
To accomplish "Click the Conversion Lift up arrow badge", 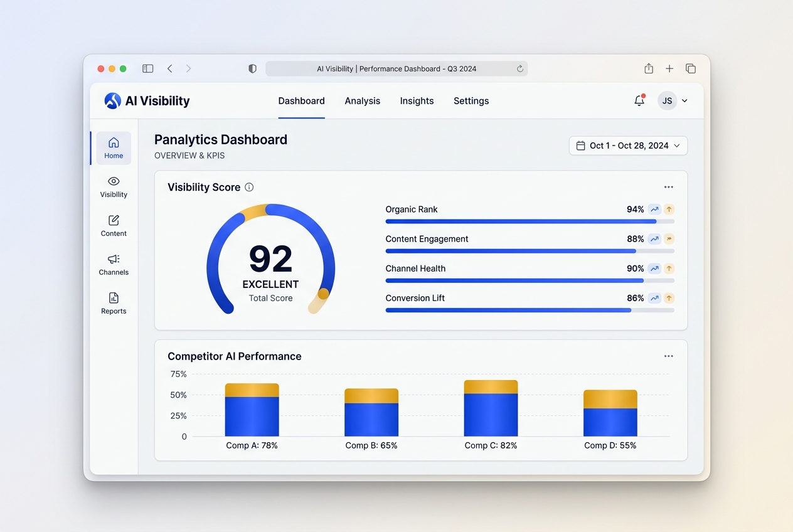I will point(669,298).
